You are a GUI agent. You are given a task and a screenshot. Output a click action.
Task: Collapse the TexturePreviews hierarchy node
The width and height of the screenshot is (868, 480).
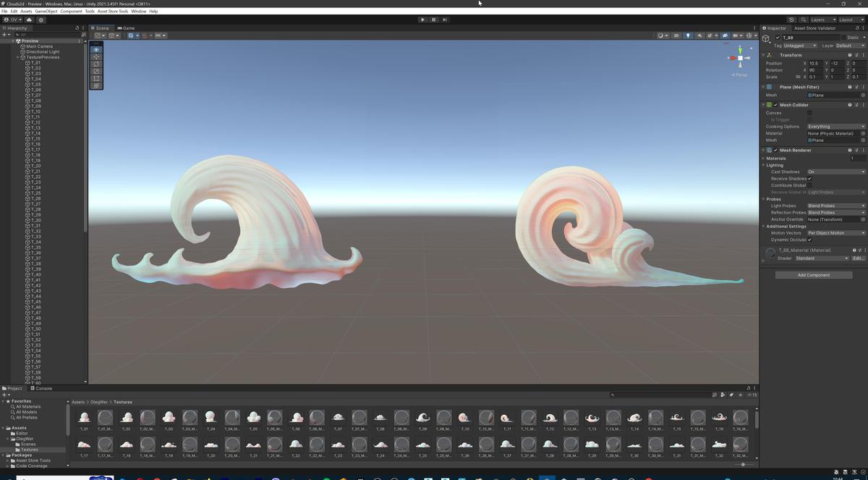pos(18,57)
